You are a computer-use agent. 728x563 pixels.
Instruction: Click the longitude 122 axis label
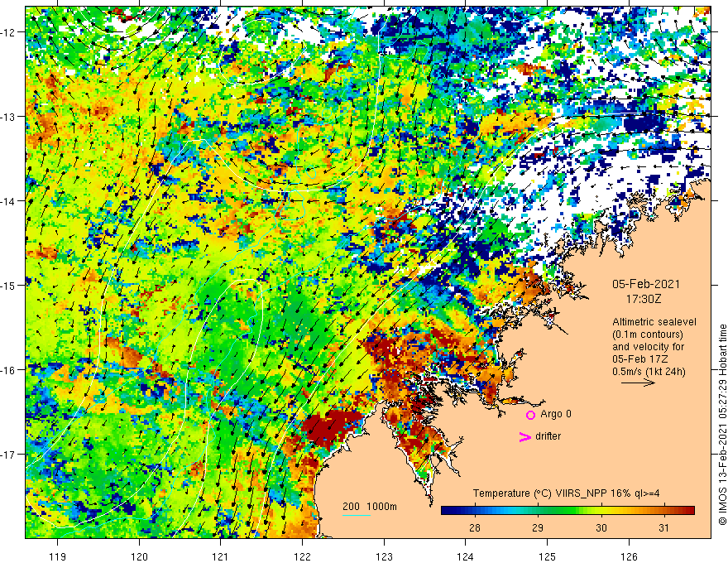tap(302, 556)
